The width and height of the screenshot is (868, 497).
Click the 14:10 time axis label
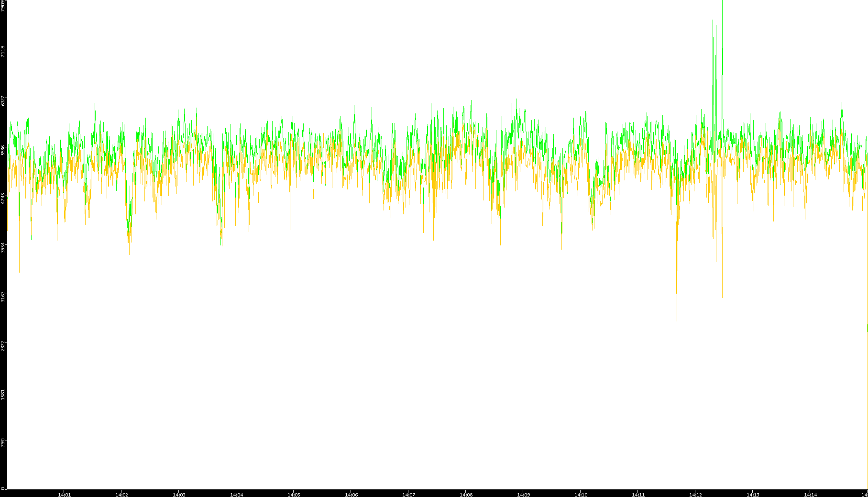tap(581, 494)
